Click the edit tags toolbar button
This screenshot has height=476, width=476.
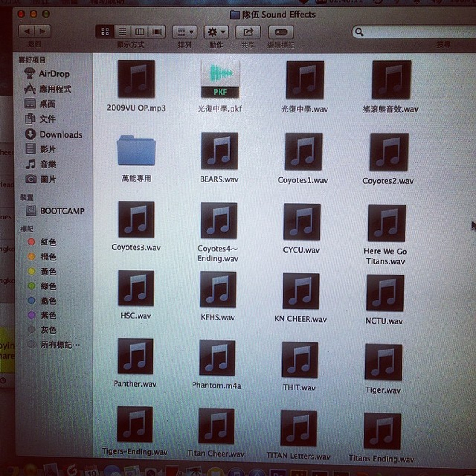click(x=281, y=32)
